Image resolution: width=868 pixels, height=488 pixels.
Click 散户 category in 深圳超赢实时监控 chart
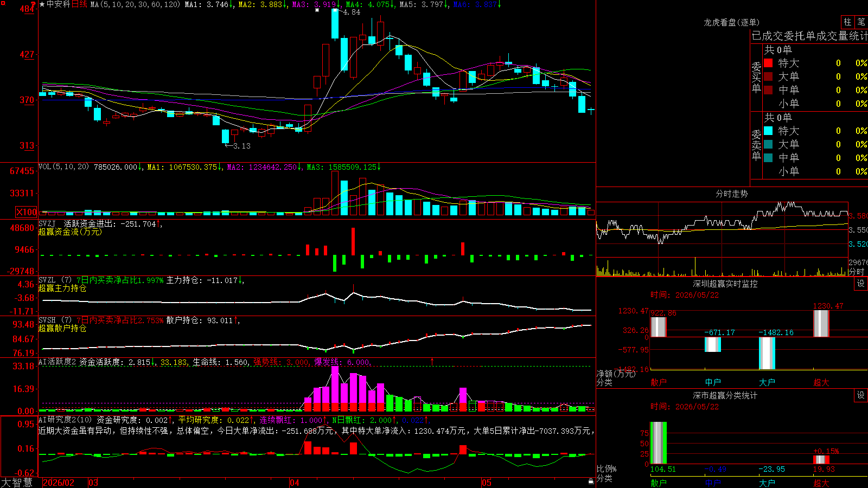coord(659,382)
